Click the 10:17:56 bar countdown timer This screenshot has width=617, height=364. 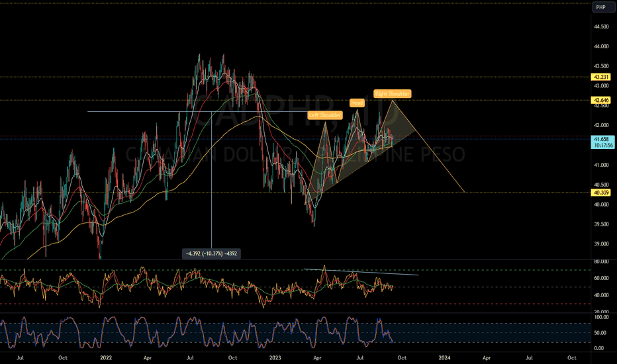[x=604, y=145]
